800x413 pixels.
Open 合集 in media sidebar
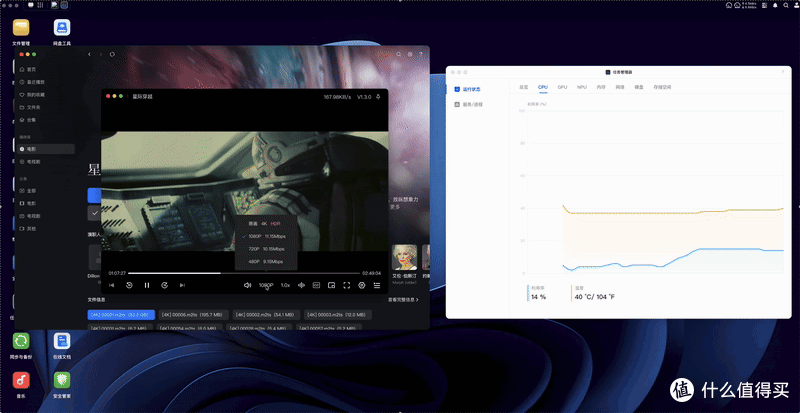[x=46, y=120]
